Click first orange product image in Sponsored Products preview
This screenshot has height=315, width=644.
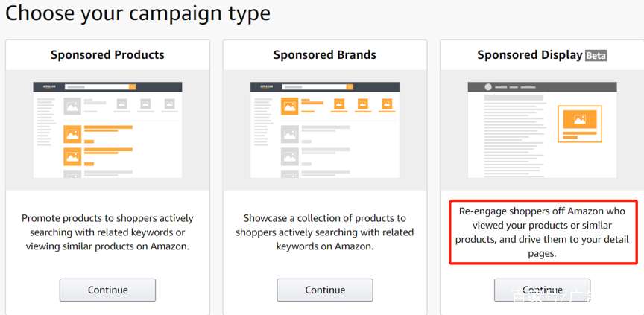(72, 134)
